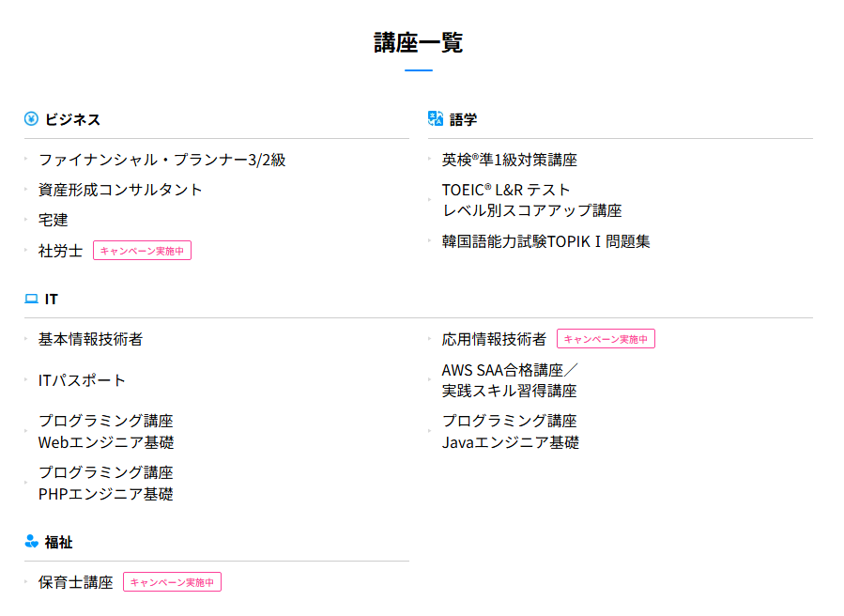Open the 社労士 course link
Screen dimensions: 844x616
tap(60, 251)
